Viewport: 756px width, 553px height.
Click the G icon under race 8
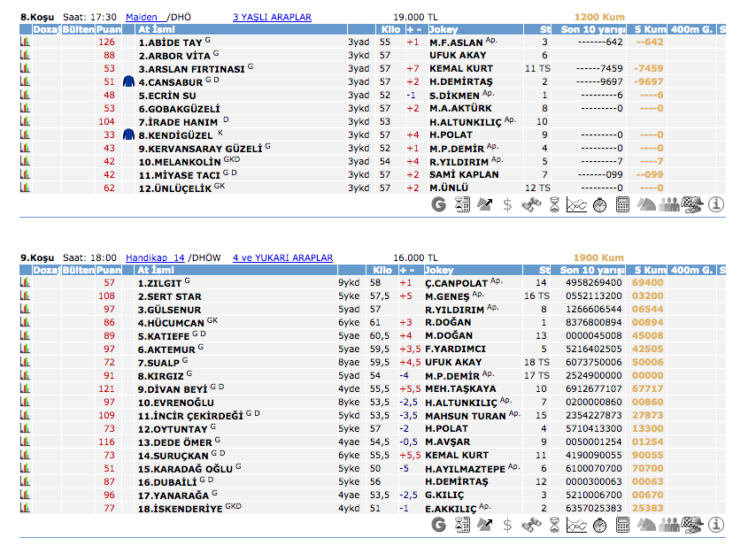click(438, 205)
